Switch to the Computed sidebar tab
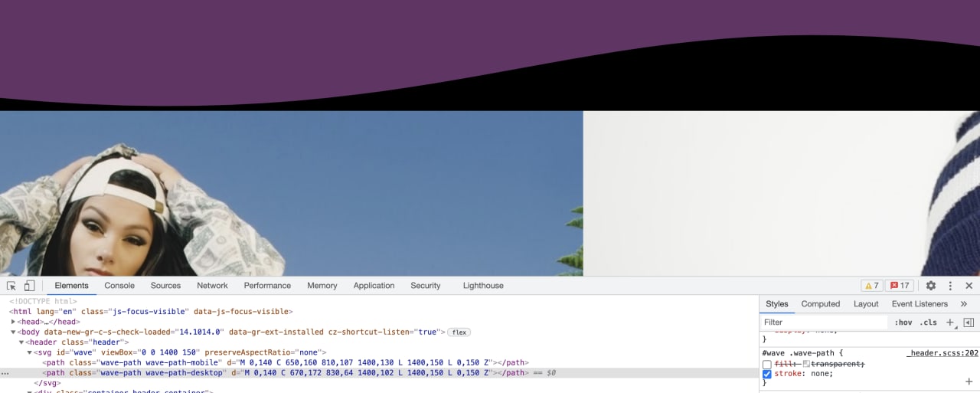The image size is (980, 393). (x=821, y=304)
